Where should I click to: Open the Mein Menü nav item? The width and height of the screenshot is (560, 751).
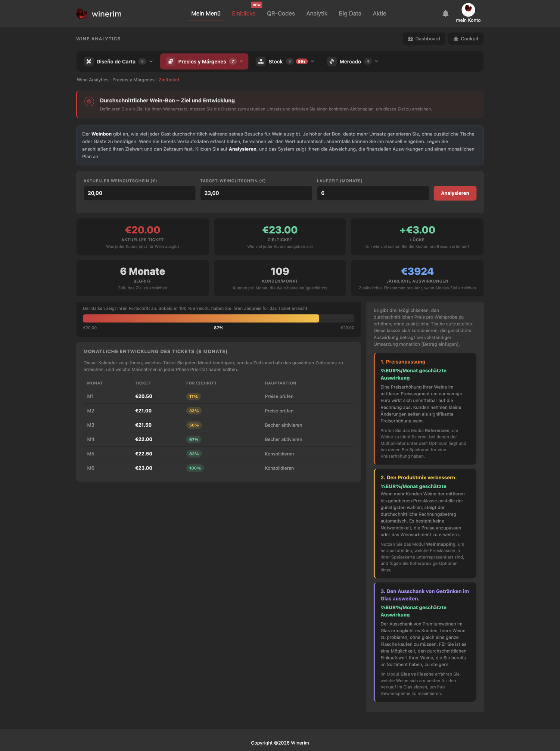pyautogui.click(x=206, y=13)
